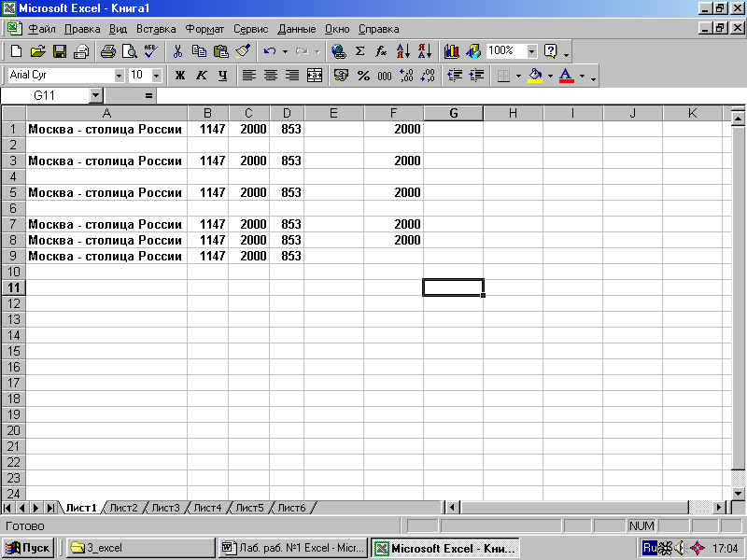Open the Формат menu

tap(204, 29)
